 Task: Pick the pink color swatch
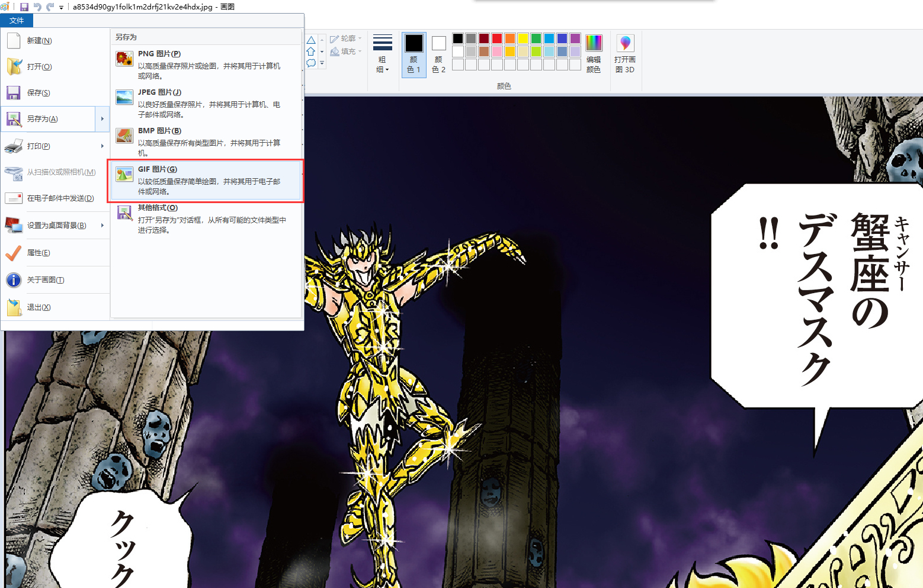[497, 52]
